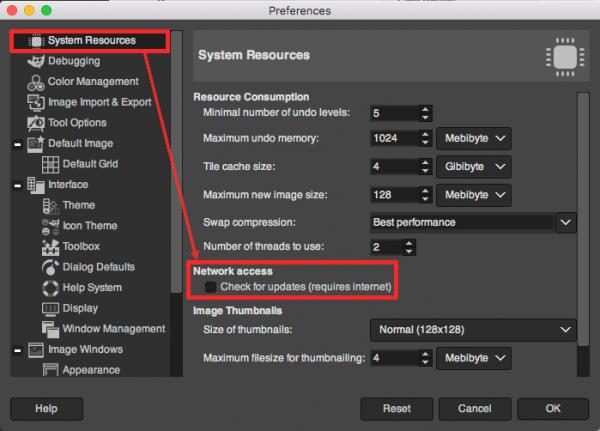This screenshot has height=431, width=600.
Task: Open Maximum new image size unit dropdown
Action: [x=474, y=195]
